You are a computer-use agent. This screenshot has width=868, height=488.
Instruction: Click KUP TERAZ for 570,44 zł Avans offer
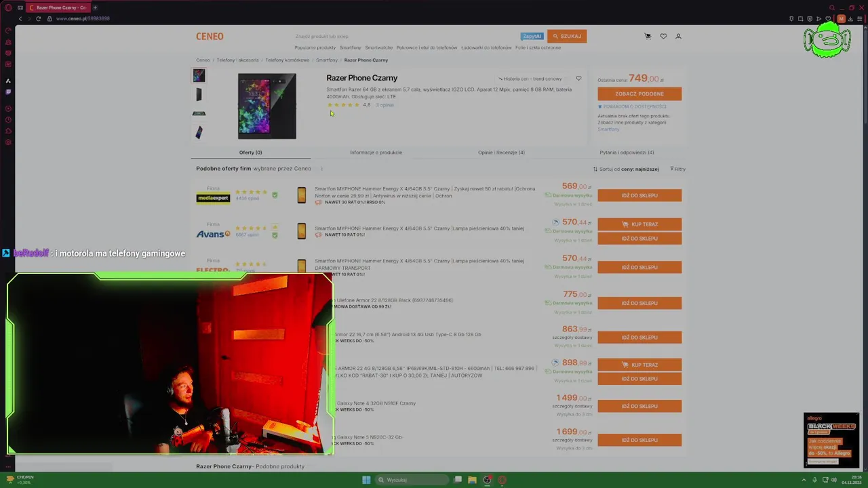(x=639, y=224)
